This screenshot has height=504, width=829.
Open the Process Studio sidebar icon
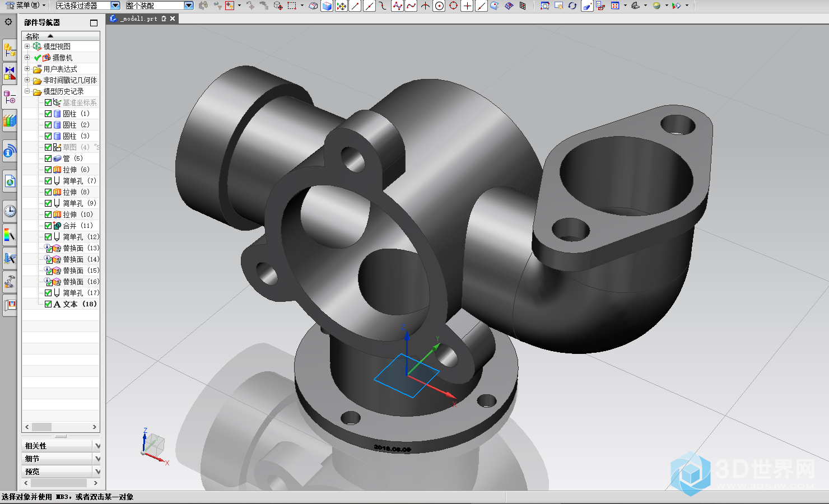point(10,259)
